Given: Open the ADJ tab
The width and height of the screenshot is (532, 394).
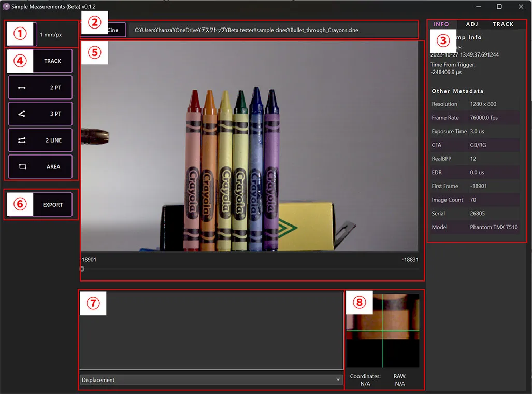Looking at the screenshot, I should [x=472, y=24].
